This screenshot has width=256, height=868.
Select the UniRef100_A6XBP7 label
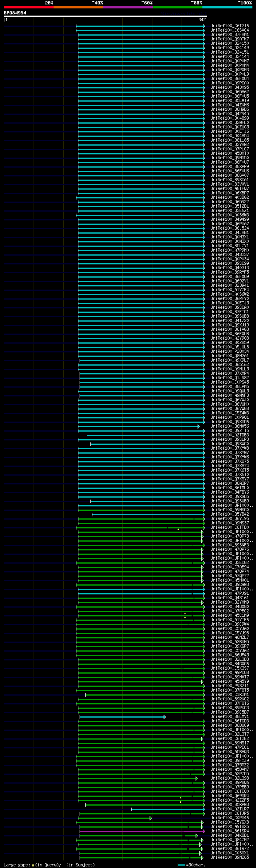coord(230,193)
